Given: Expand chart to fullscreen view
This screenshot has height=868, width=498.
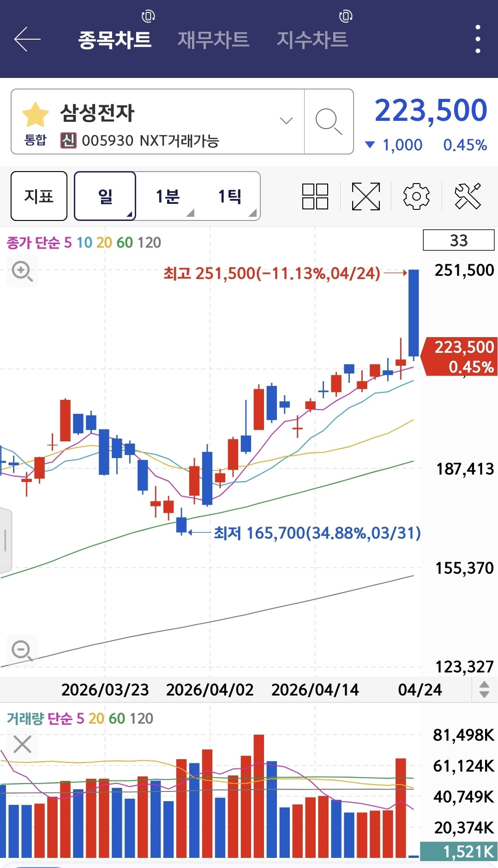Looking at the screenshot, I should pyautogui.click(x=366, y=196).
